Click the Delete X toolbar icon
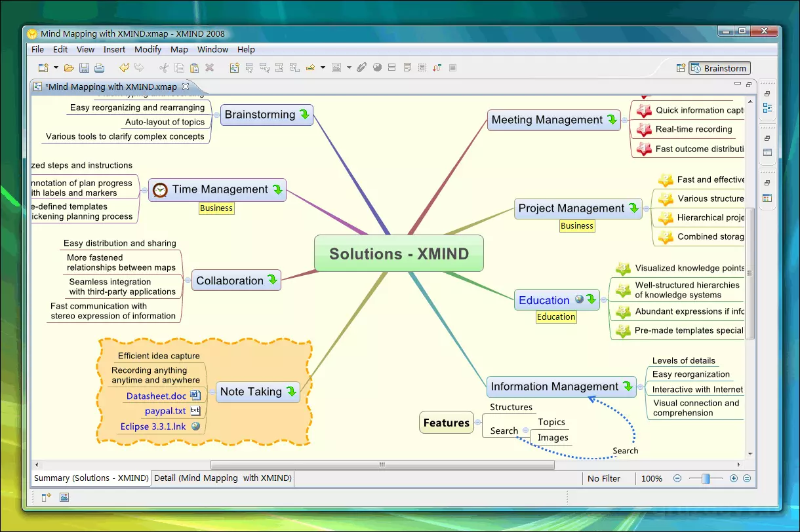The width and height of the screenshot is (800, 532). point(210,67)
